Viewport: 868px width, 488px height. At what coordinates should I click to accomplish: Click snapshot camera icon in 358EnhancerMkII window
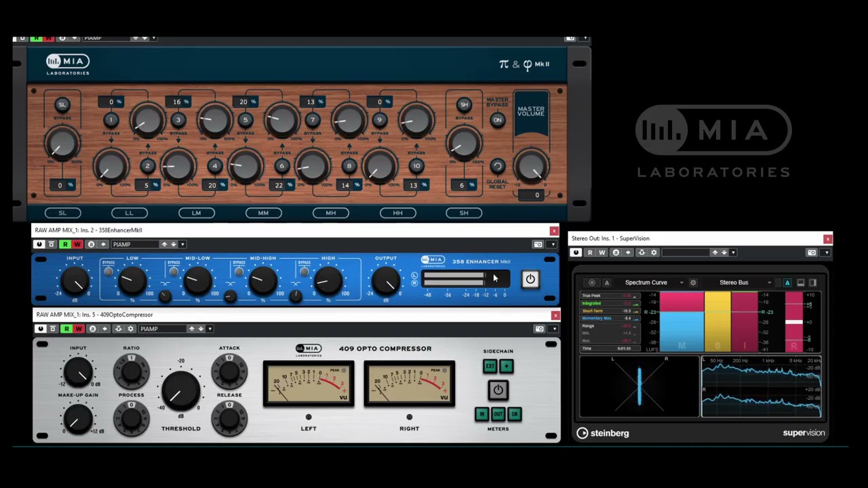click(538, 244)
